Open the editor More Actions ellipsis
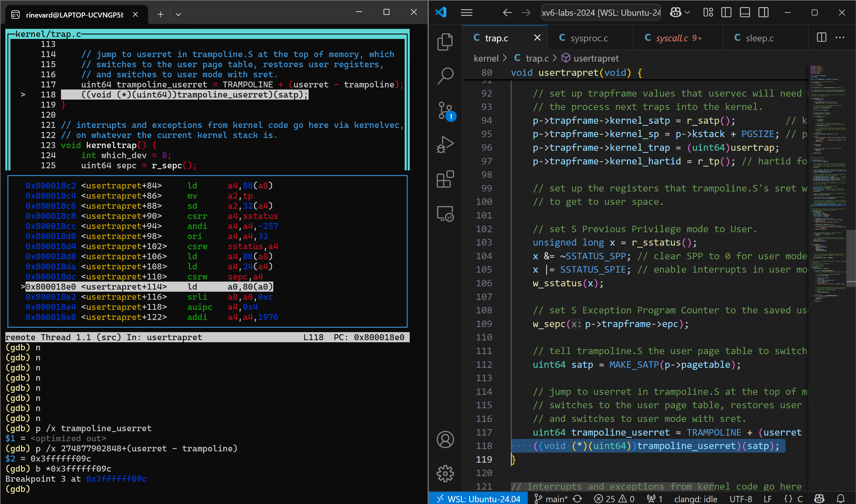Viewport: 856px width, 504px height. coord(840,37)
